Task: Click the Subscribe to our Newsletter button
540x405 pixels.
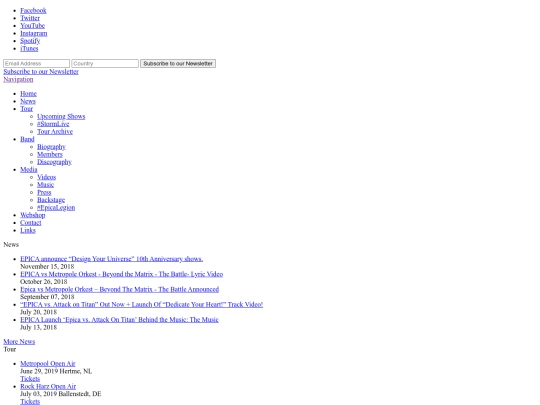Action: pyautogui.click(x=178, y=63)
